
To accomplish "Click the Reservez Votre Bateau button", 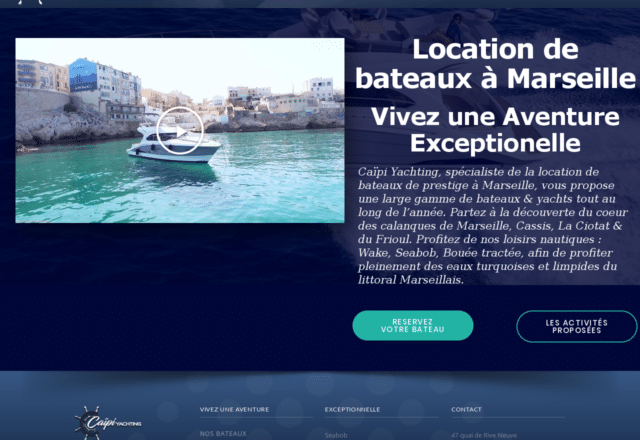I will click(x=413, y=326).
